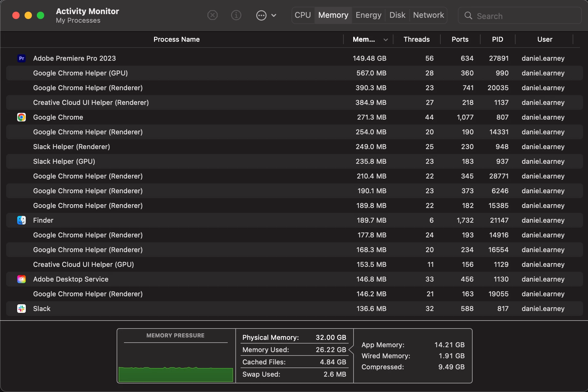The height and width of the screenshot is (392, 588).
Task: Sort by User column header
Action: point(545,39)
